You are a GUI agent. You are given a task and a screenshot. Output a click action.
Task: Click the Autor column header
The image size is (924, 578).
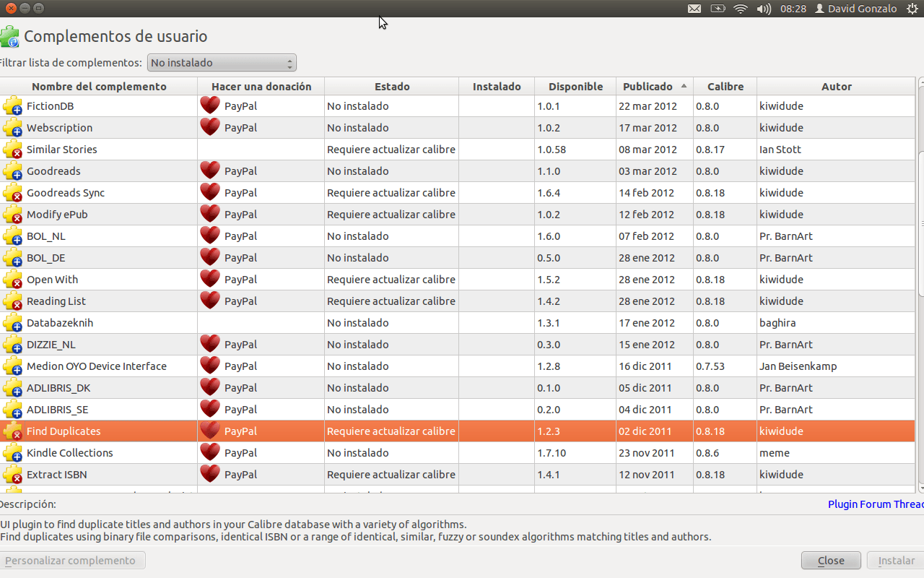click(x=837, y=86)
